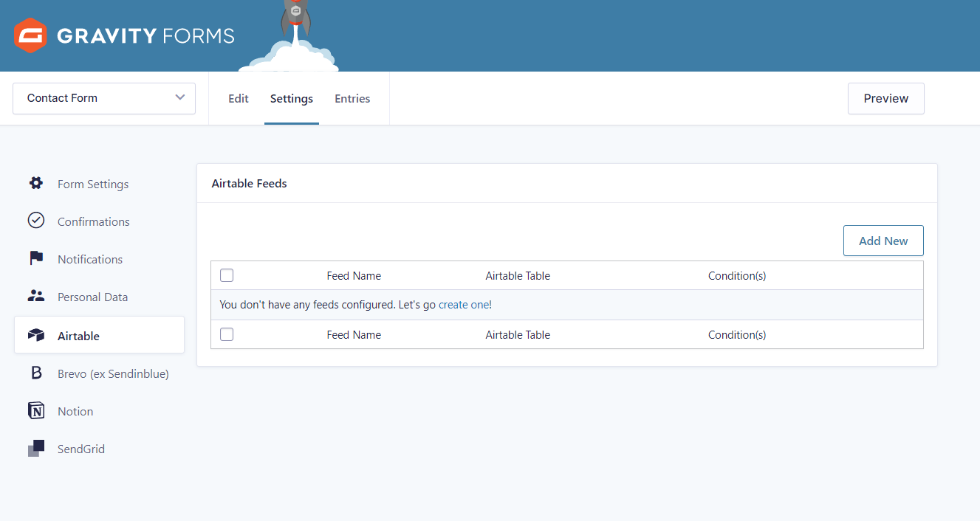The width and height of the screenshot is (980, 521).
Task: Open the Contact Form selector dropdown
Action: coord(104,98)
